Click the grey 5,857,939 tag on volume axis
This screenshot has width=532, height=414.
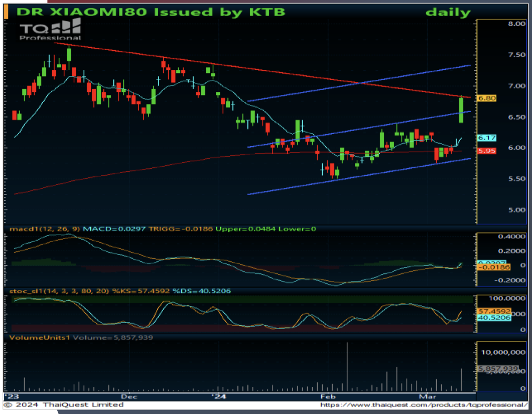click(x=498, y=368)
